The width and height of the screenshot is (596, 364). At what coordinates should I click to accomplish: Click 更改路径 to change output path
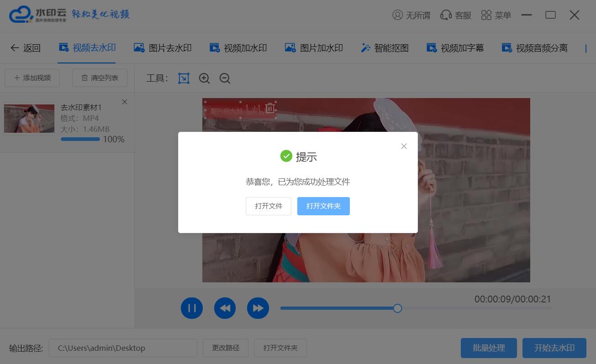tap(225, 348)
